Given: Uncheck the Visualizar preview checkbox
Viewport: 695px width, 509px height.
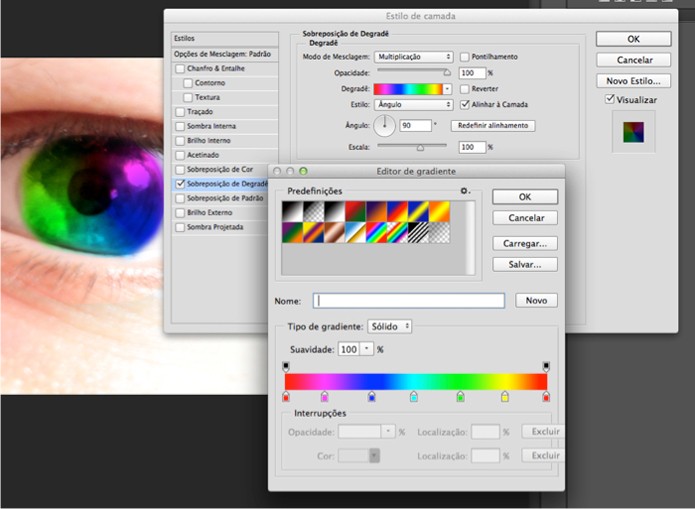Looking at the screenshot, I should point(610,100).
